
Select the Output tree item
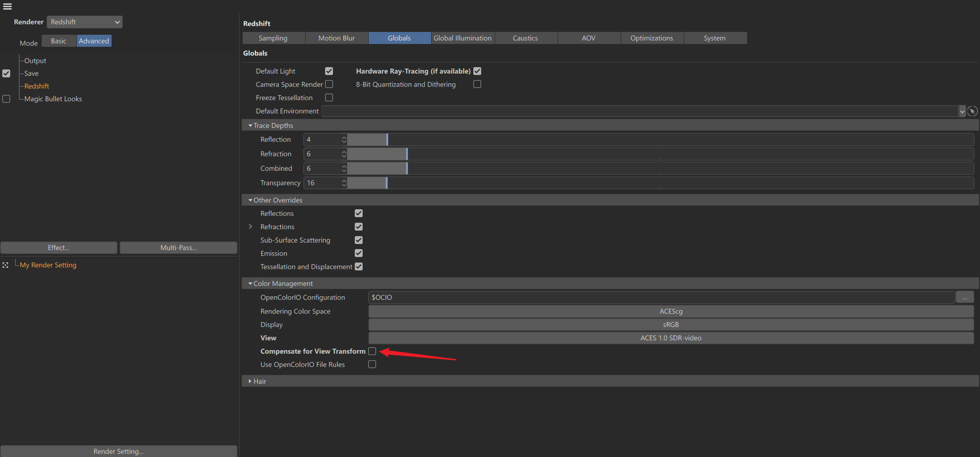[x=35, y=61]
